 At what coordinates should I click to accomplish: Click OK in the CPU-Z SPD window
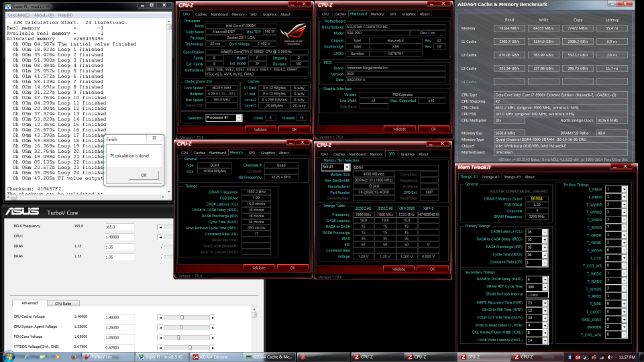pos(432,269)
